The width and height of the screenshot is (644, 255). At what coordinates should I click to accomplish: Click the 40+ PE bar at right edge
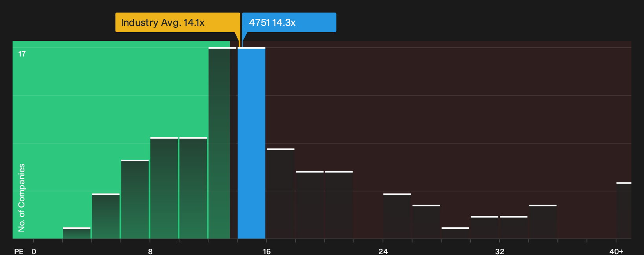(x=624, y=211)
